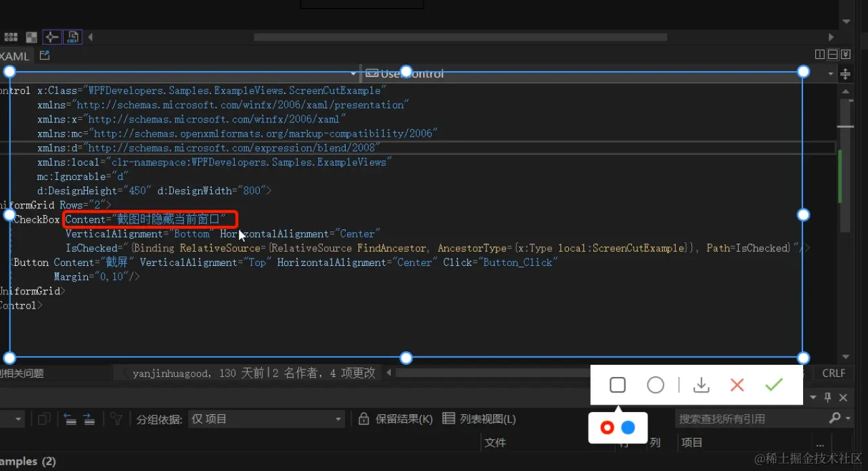Click the x:Class attribute value text

[234, 91]
